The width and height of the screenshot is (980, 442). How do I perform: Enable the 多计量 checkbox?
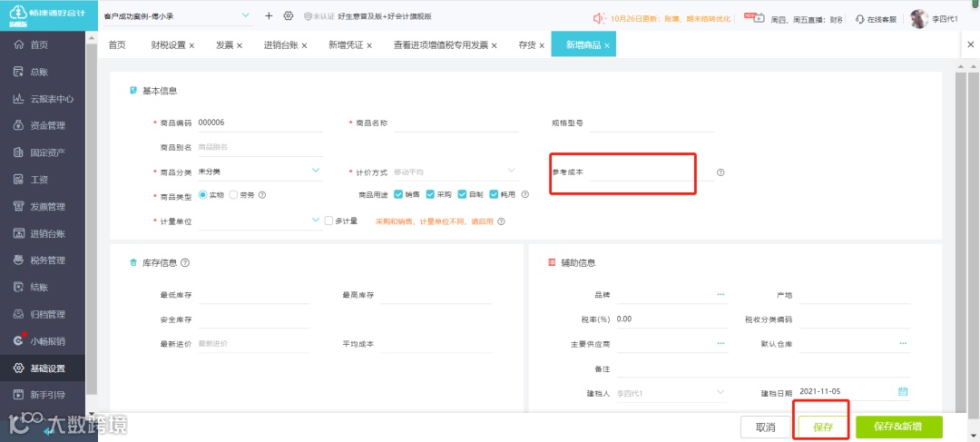click(x=329, y=220)
